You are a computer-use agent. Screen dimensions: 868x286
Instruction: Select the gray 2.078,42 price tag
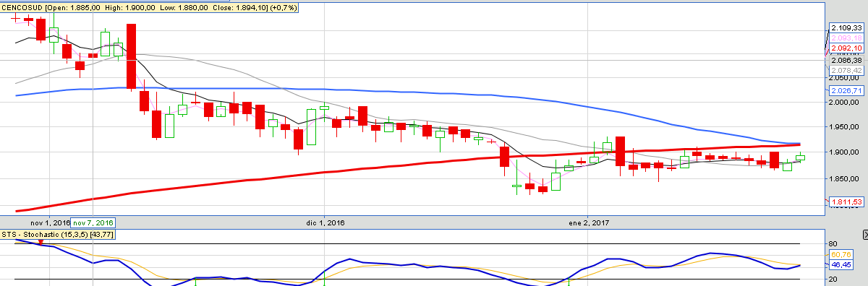point(846,70)
